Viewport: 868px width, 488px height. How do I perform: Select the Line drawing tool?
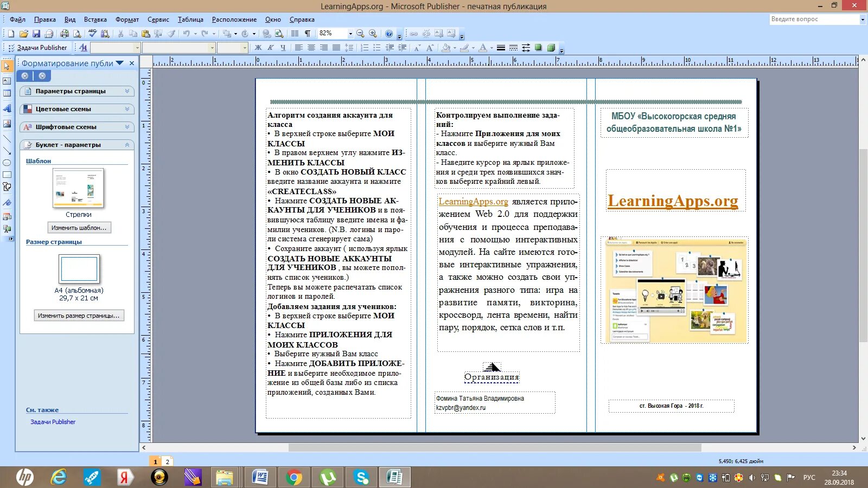click(7, 139)
